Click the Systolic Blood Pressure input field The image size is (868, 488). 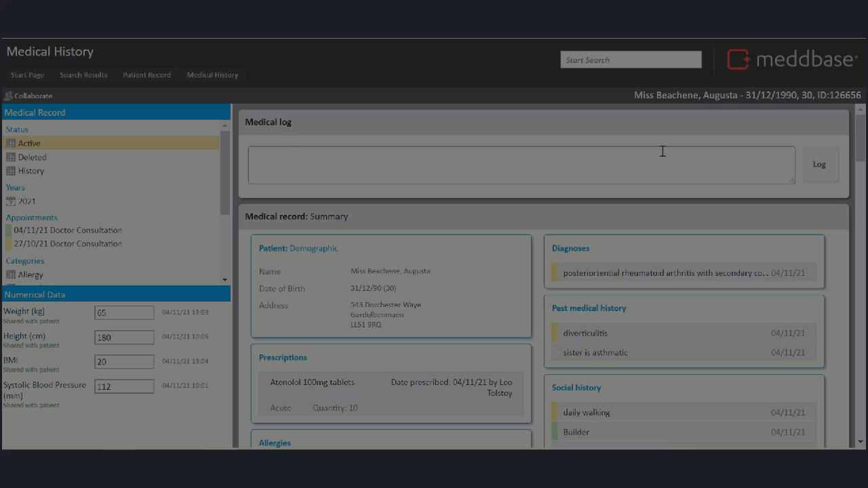pyautogui.click(x=124, y=386)
